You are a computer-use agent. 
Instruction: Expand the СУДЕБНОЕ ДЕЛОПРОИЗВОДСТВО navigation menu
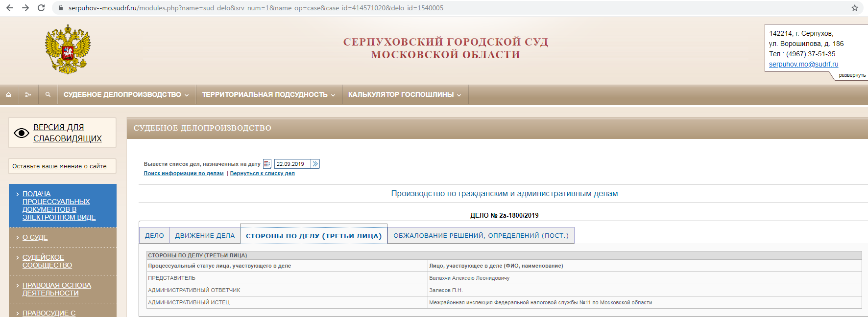126,94
